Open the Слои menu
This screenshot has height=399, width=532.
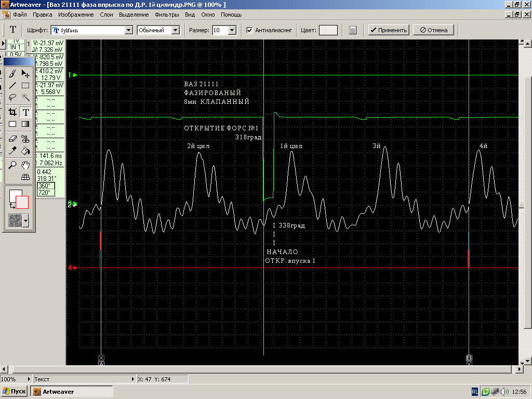[x=107, y=15]
